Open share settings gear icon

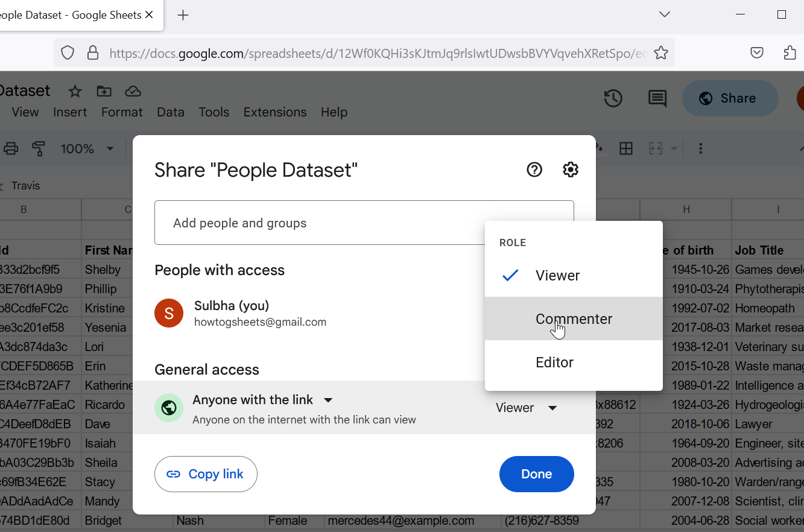tap(571, 170)
